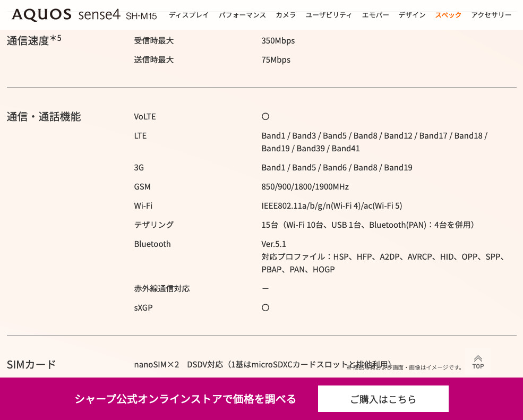523x420 pixels.
Task: Select the 850/900/1800/1900MHz value
Action: (x=305, y=186)
